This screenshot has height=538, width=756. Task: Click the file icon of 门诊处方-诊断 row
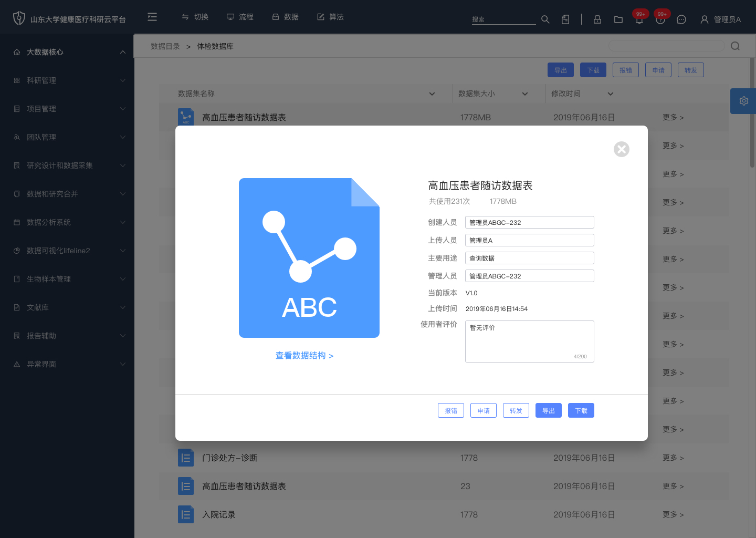pos(186,458)
